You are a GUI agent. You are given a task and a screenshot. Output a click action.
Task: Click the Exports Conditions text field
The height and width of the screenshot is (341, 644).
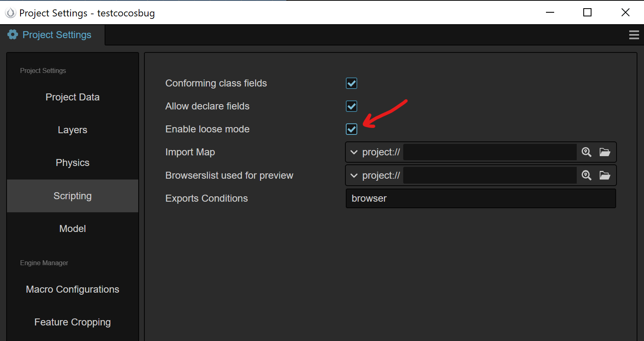481,198
